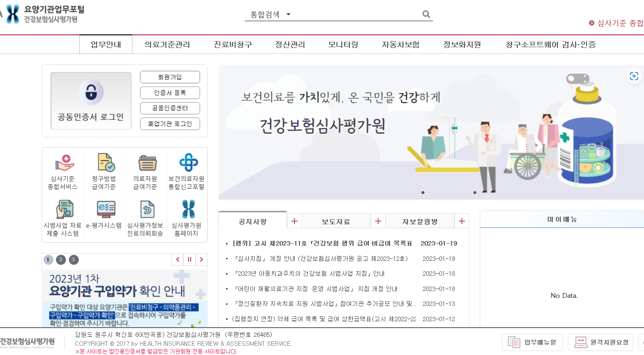This screenshot has height=355, width=644.
Task: Pause the banner slideshow
Action: (190, 260)
